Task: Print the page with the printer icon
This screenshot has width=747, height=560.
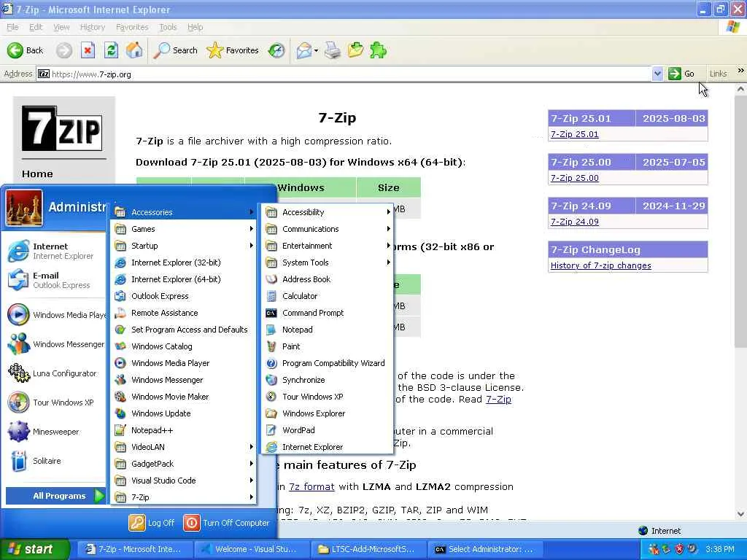Action: coord(332,50)
